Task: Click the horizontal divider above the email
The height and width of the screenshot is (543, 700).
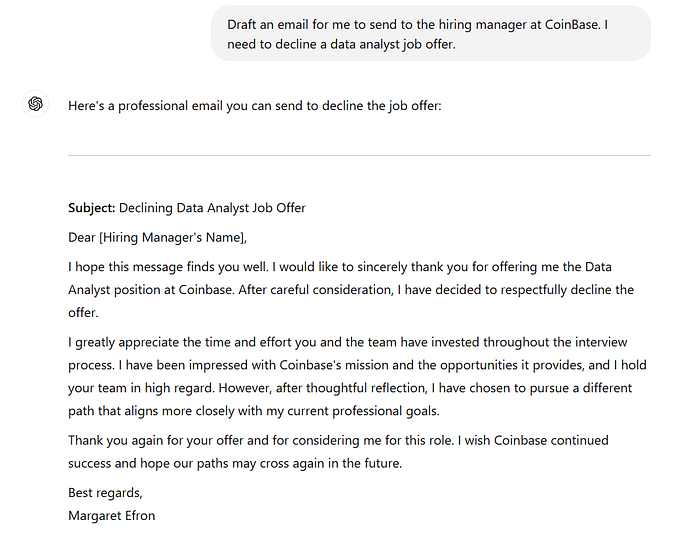Action: coord(359,155)
